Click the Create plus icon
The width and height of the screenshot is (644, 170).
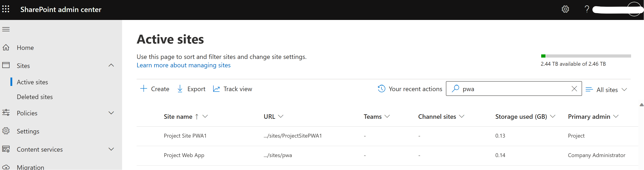coord(144,89)
